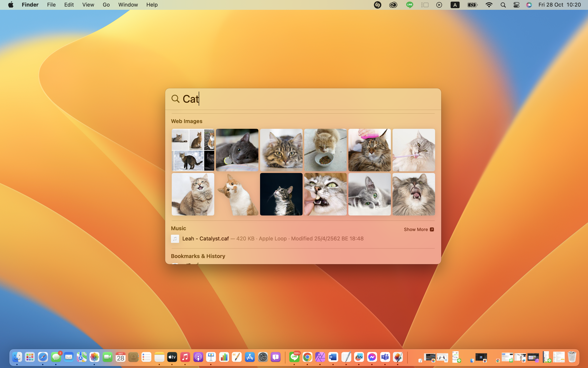Launch Apple TV from the Dock
Screen dimensions: 588x368
[172, 357]
